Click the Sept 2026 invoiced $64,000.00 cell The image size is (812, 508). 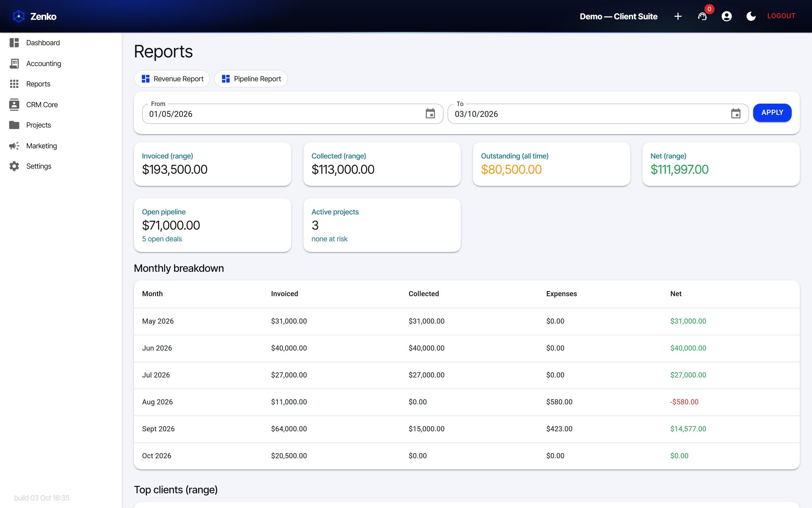(289, 429)
